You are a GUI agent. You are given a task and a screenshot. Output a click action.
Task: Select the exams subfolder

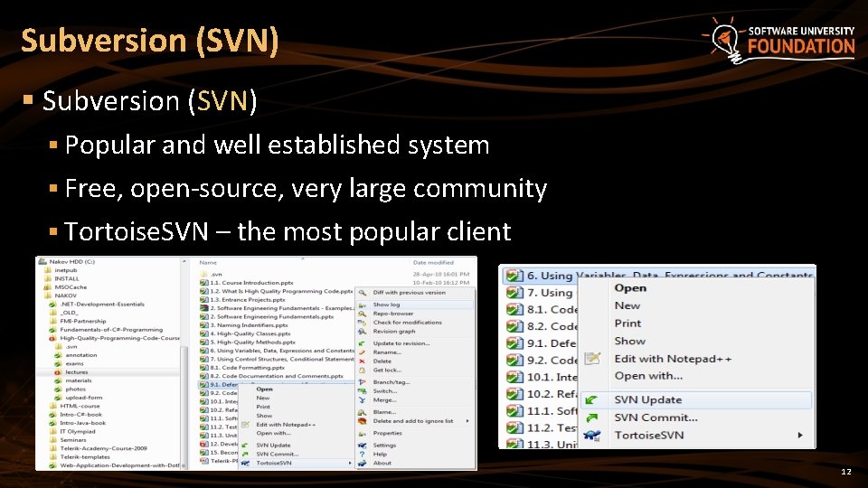[74, 364]
